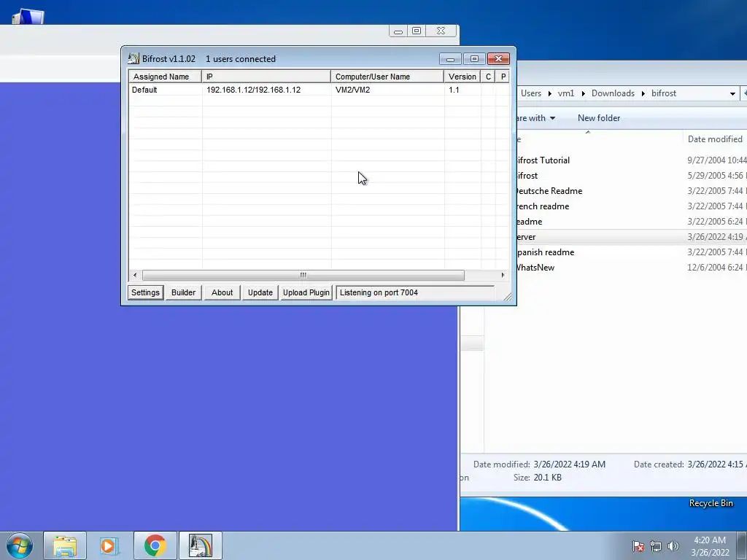The image size is (747, 560).
Task: Open Windows Explorer from the taskbar
Action: click(x=65, y=545)
